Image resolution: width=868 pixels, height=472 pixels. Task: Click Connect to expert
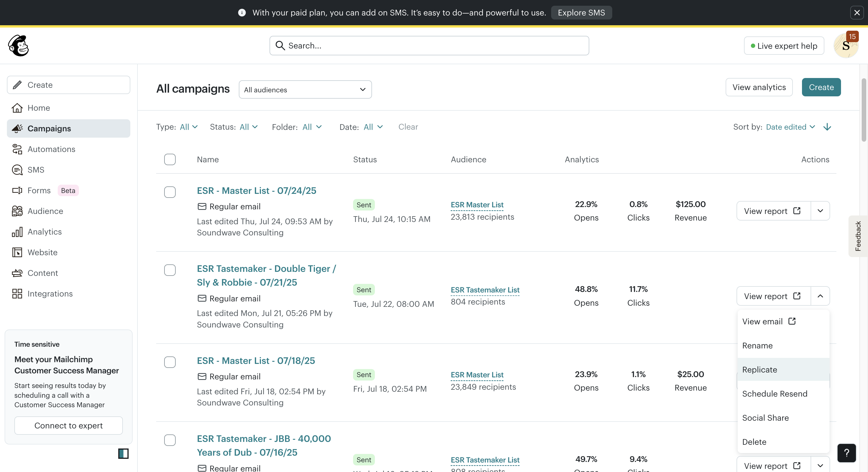pos(68,426)
